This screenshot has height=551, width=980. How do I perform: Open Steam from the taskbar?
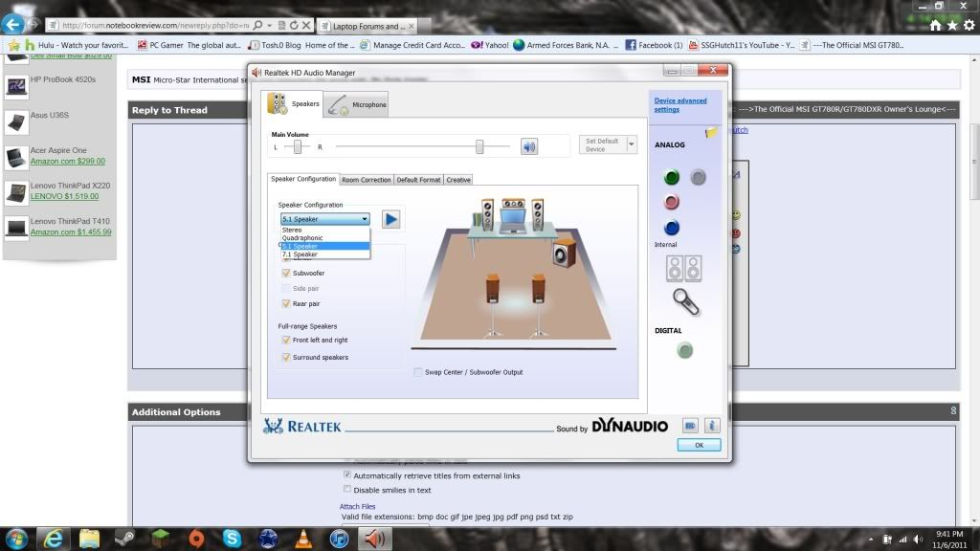click(125, 539)
